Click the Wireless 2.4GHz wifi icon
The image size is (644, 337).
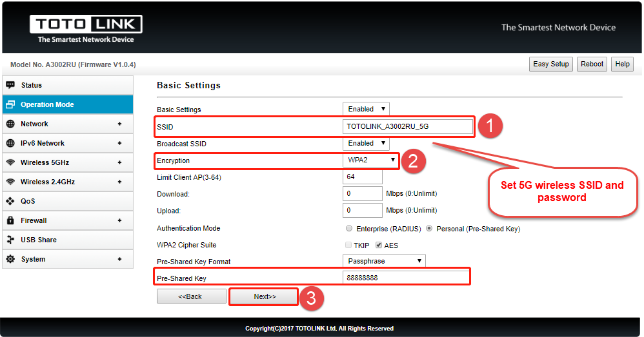pos(11,182)
